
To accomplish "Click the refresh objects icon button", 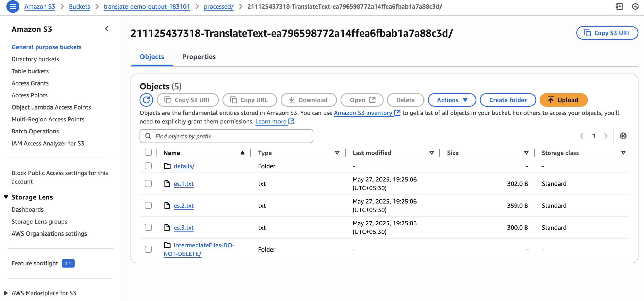I will (x=146, y=100).
